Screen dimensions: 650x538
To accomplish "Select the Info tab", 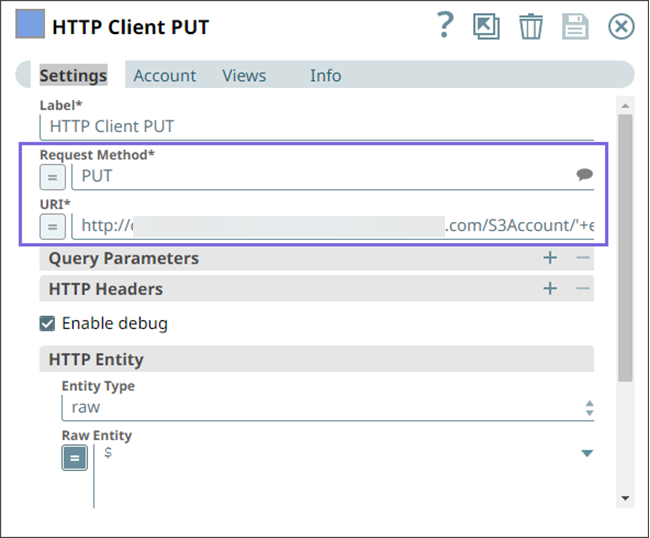I will pyautogui.click(x=325, y=75).
